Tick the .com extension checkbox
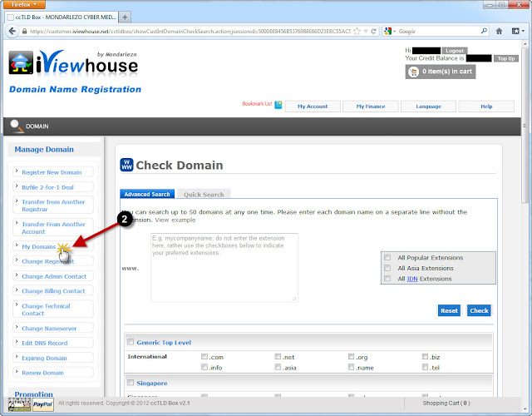Viewport: 532px width, 416px height. (204, 356)
